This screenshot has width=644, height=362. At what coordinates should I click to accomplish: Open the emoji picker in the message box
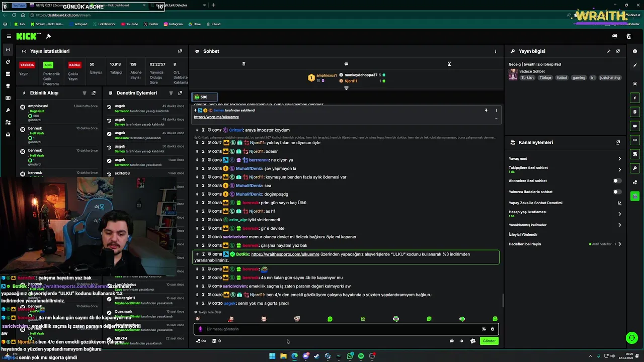(x=493, y=329)
